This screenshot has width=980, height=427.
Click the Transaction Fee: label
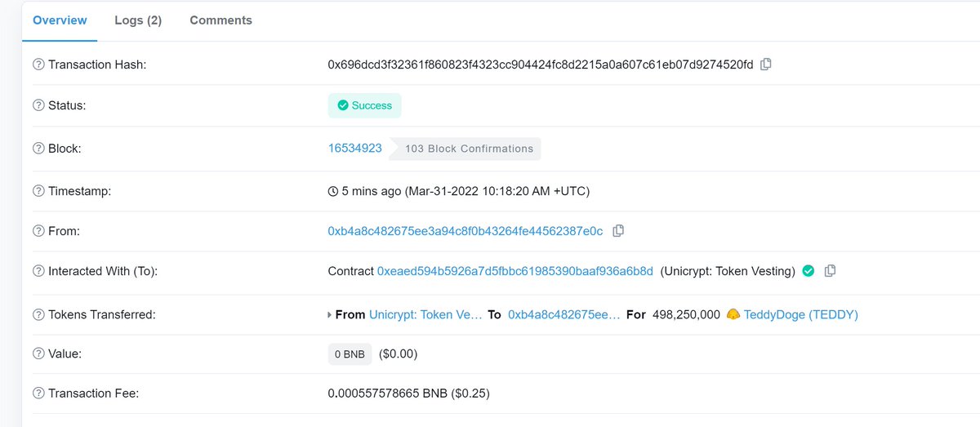point(94,394)
